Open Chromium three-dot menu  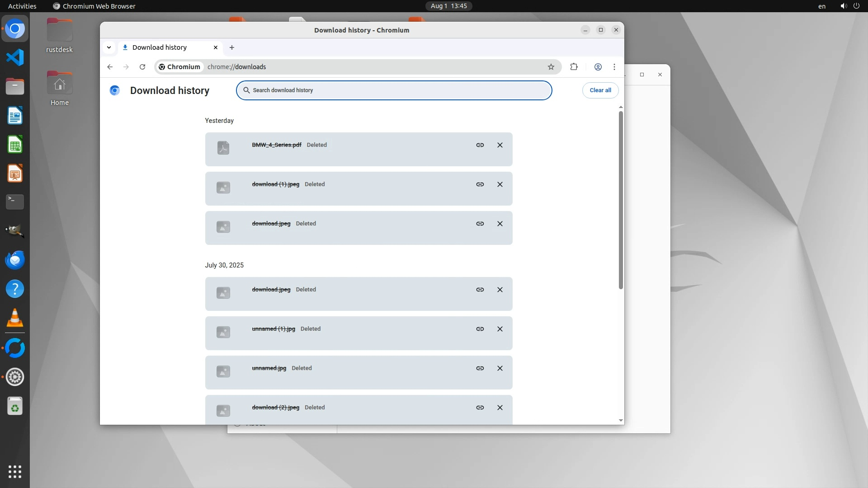click(x=614, y=67)
